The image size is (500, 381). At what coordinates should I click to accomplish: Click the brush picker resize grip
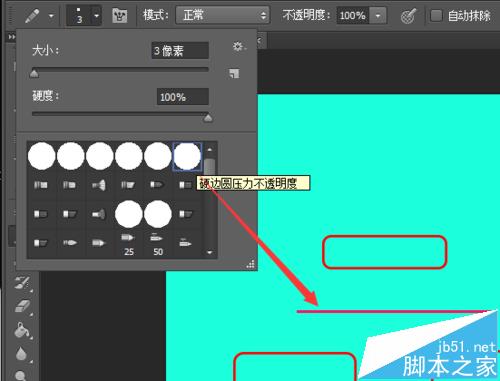coord(251,264)
